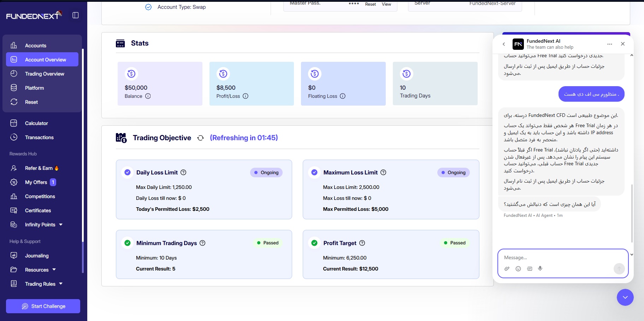Screen dimensions: 644x321
Task: Open chat more options menu
Action: click(609, 44)
